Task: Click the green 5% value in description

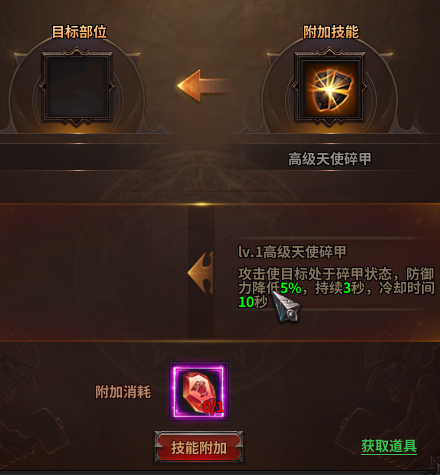Action: click(291, 288)
